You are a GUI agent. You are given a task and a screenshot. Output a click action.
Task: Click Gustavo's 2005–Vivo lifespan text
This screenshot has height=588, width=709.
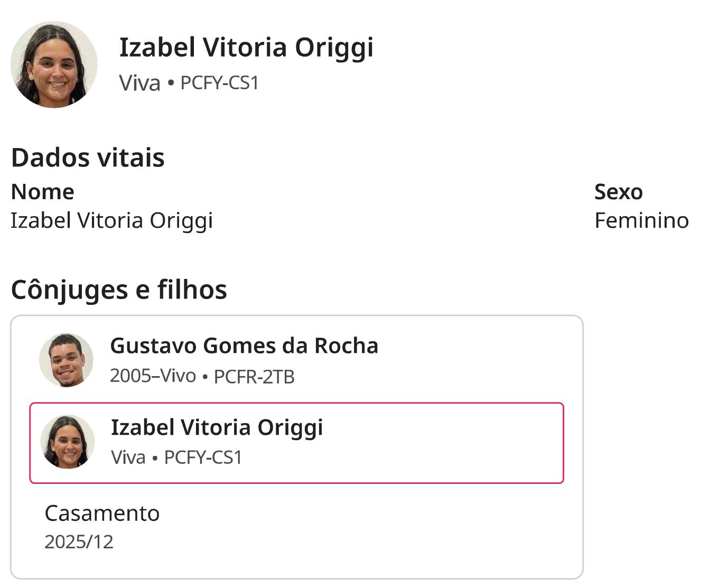point(153,376)
